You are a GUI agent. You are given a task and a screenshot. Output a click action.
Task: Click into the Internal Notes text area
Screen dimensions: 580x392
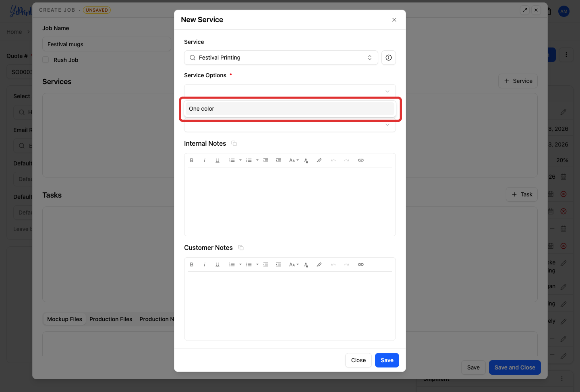click(290, 201)
